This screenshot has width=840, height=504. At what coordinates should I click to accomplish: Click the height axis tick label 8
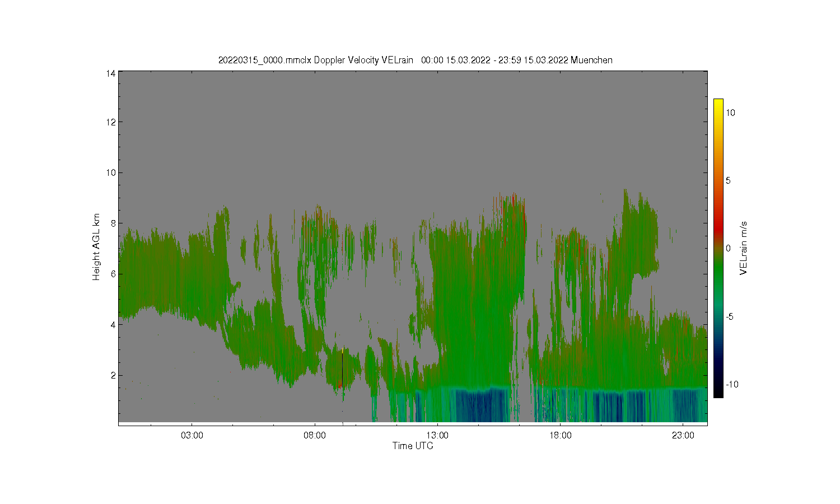click(x=113, y=223)
